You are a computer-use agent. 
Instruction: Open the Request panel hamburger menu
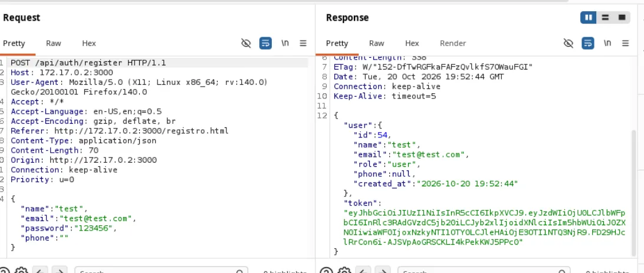tap(303, 43)
